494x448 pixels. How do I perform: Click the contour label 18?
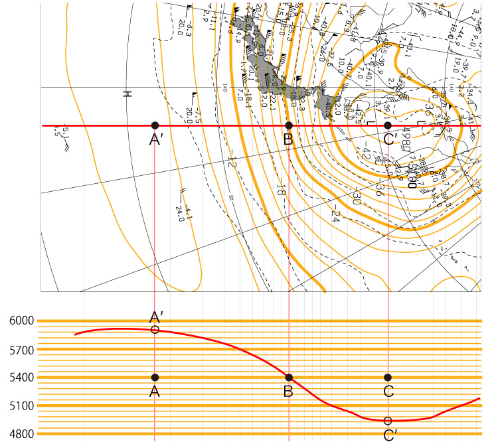pyautogui.click(x=282, y=189)
